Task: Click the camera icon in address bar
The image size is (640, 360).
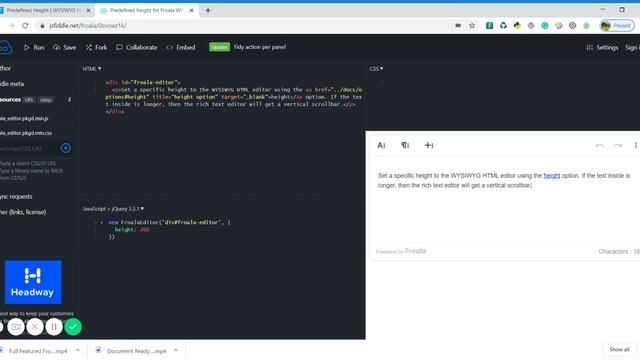Action: (x=458, y=25)
